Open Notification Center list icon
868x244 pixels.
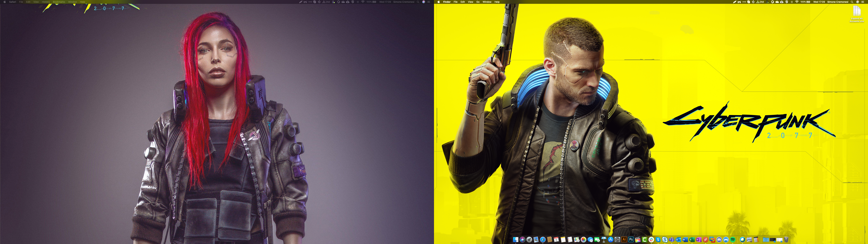tap(863, 2)
